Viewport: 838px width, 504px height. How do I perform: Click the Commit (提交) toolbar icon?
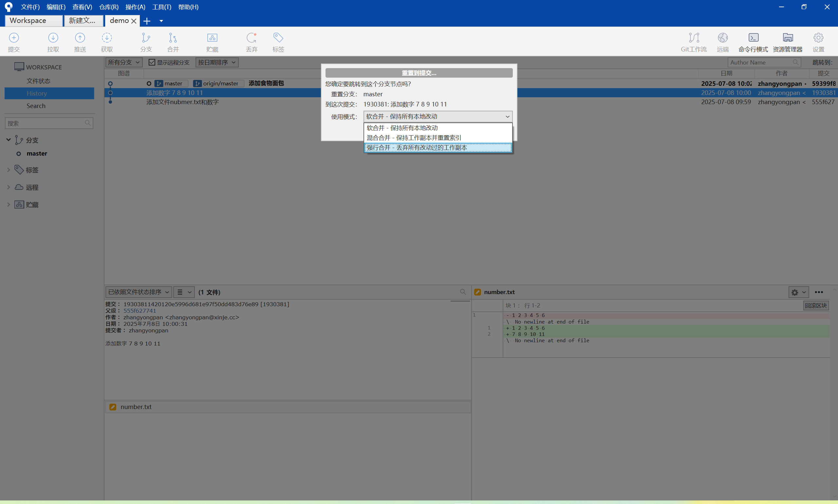(14, 37)
